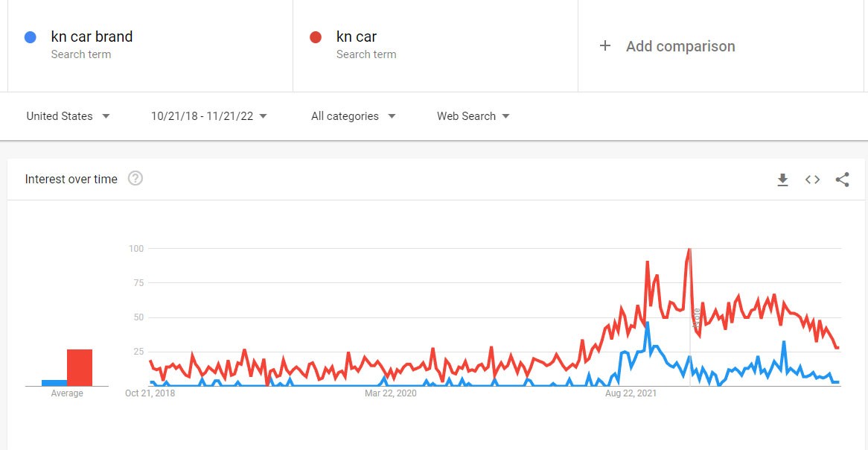Share the Interest over time chart
The width and height of the screenshot is (868, 450).
842,180
